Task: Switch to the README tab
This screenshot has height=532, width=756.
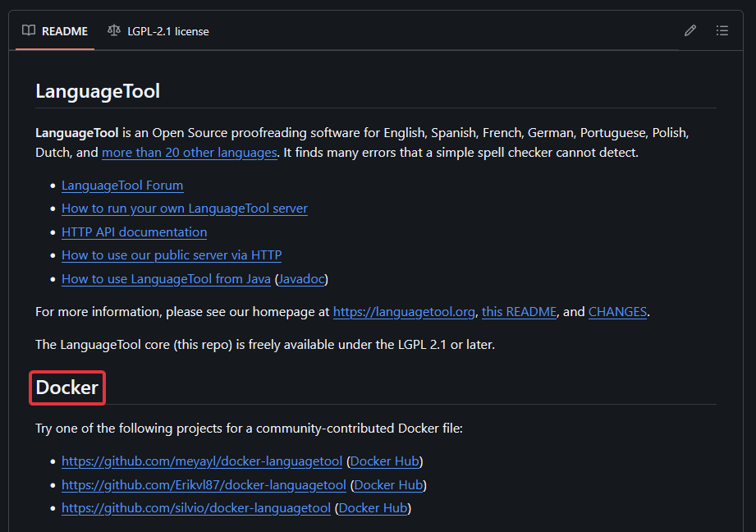Action: pyautogui.click(x=55, y=31)
